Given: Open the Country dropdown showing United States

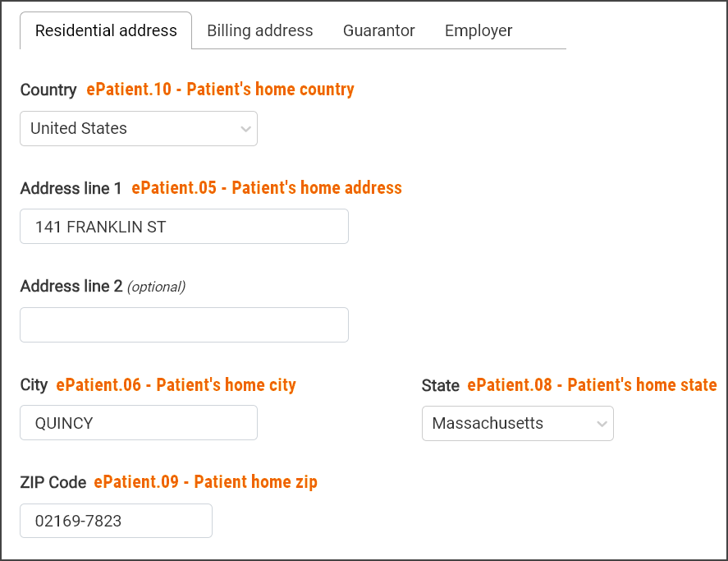Looking at the screenshot, I should tap(139, 129).
